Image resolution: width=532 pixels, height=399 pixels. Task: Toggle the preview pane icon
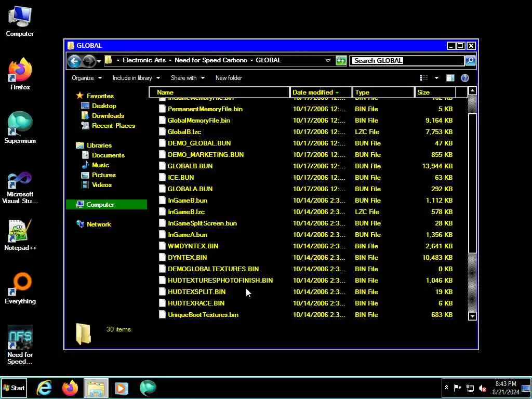click(x=450, y=78)
